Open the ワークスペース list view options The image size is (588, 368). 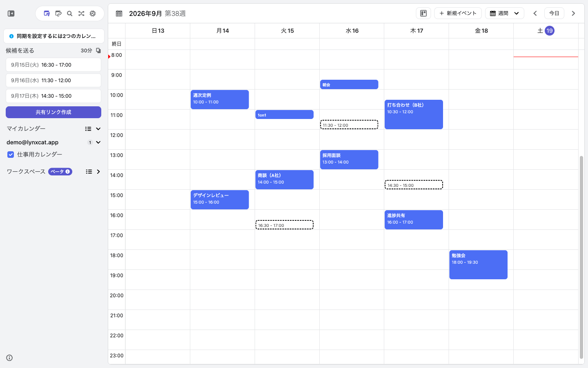point(89,172)
